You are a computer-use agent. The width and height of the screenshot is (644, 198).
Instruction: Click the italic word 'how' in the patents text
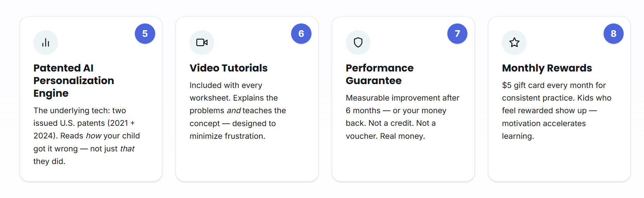(x=94, y=136)
